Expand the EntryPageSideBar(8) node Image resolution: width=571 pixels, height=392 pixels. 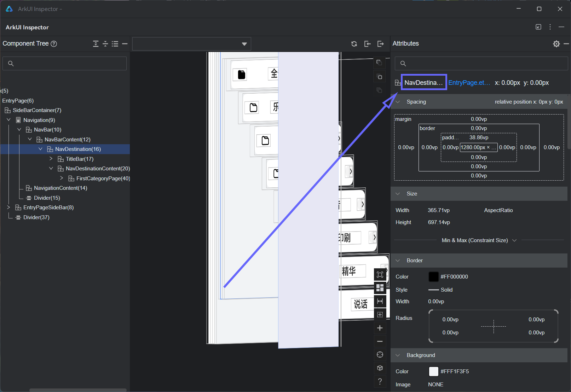8,207
